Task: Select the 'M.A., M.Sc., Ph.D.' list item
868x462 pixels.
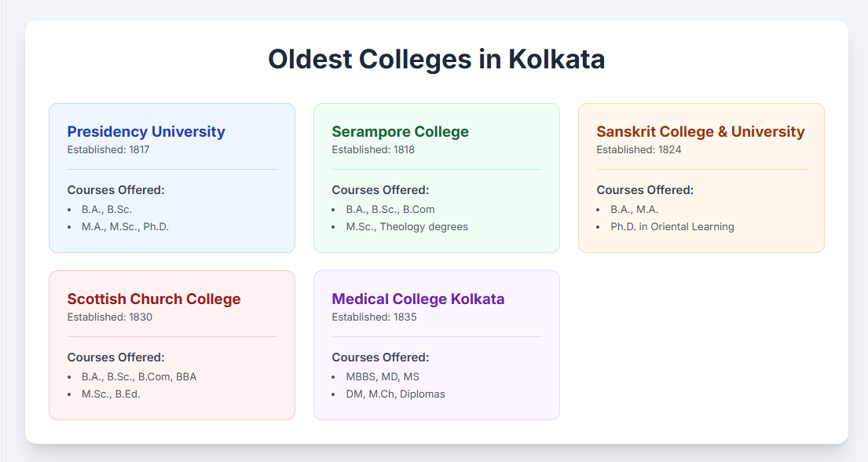Action: (125, 226)
